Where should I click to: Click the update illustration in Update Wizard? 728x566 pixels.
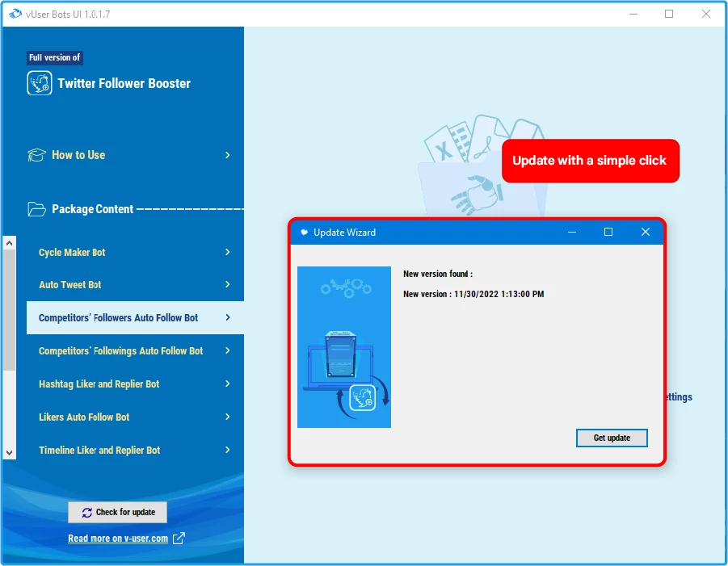point(344,347)
